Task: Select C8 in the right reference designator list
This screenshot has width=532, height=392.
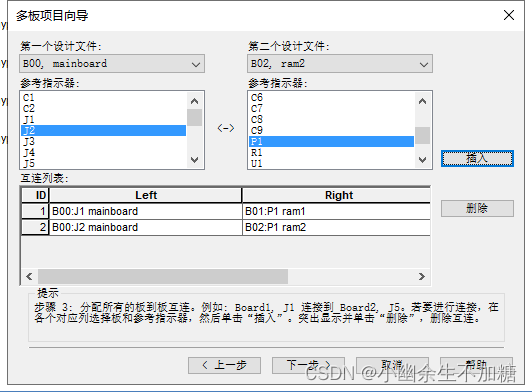Action: 331,119
